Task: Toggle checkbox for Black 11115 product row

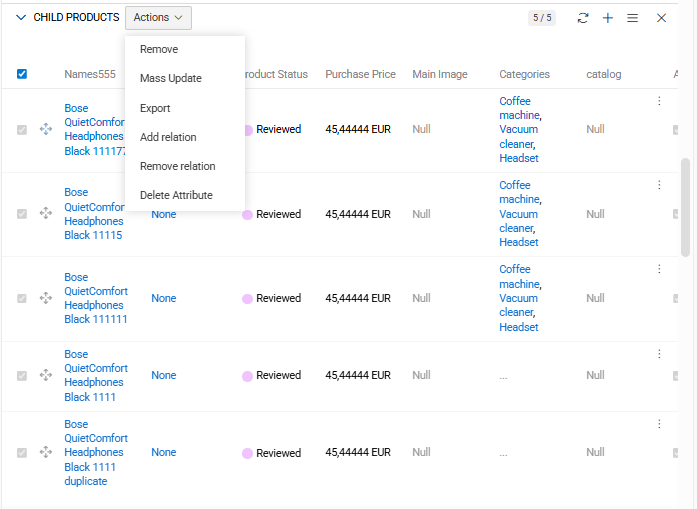Action: pyautogui.click(x=22, y=214)
